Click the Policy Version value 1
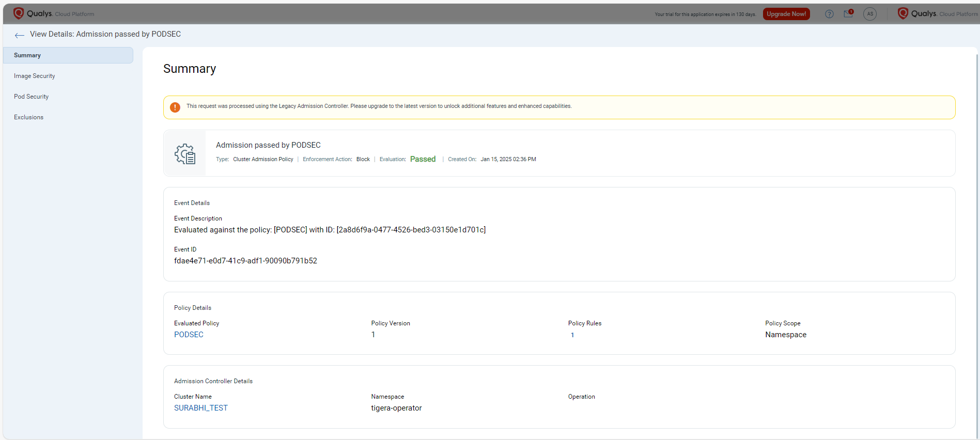 (373, 335)
